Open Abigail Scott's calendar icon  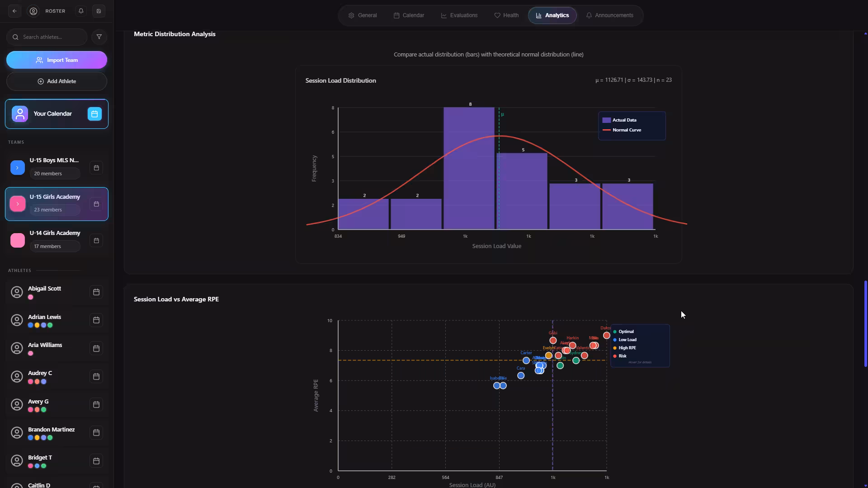(x=96, y=292)
